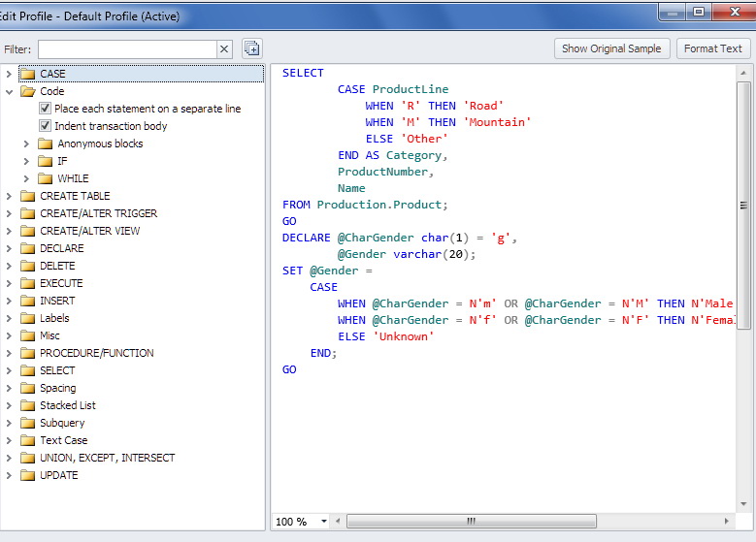This screenshot has height=542, width=756.
Task: Click the 'SET @Gender =' line in preview
Action: (327, 271)
